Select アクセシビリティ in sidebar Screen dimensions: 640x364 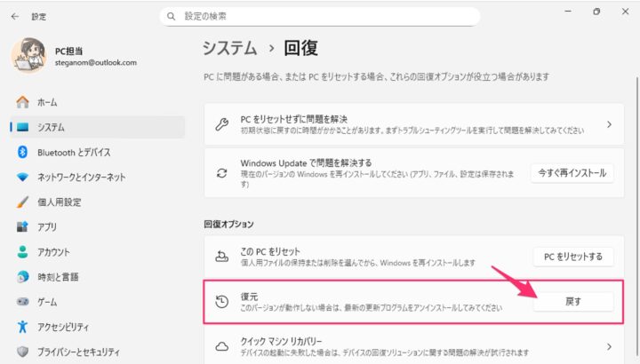click(x=64, y=326)
